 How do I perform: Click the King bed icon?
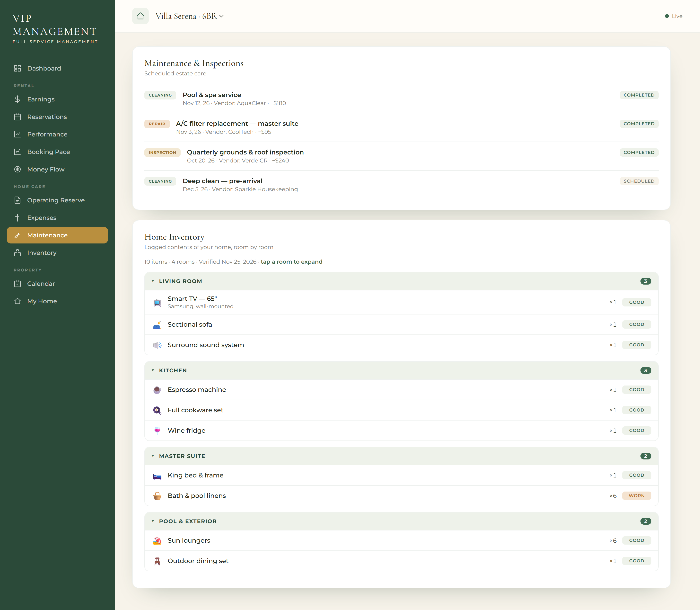(x=157, y=476)
